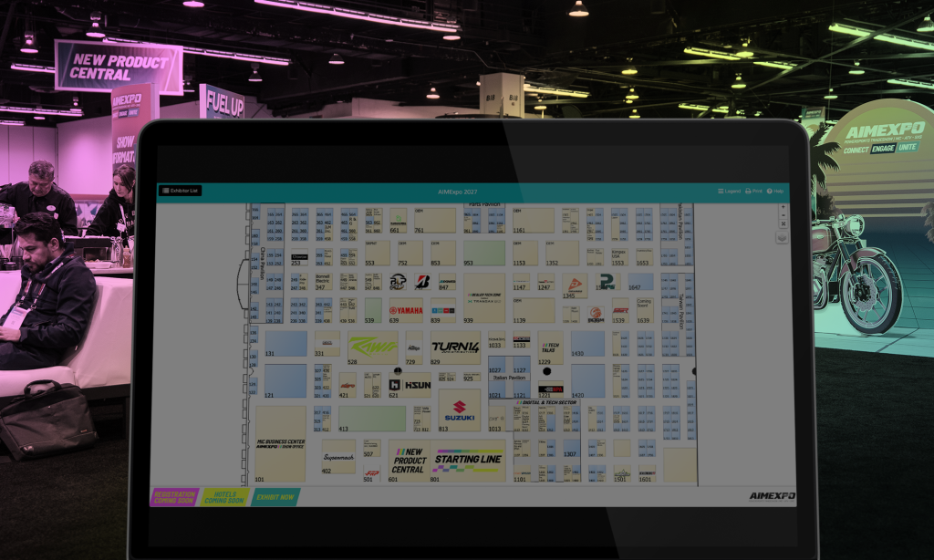Select the Bonnell Electric booth 347
Viewport: 934px width, 560px height.
[x=322, y=282]
